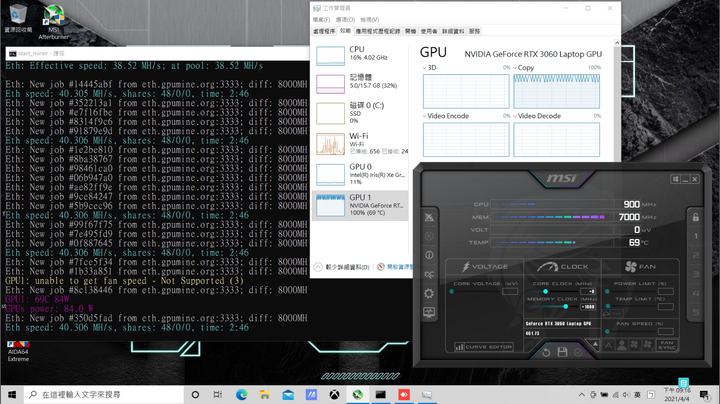Open the Video Encode graph dropdown
This screenshot has height=404, width=720.
click(x=424, y=116)
